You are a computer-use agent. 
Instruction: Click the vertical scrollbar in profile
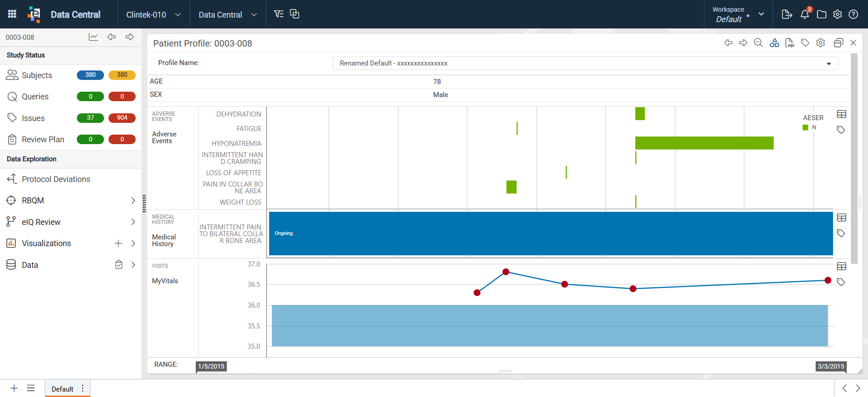(854, 158)
